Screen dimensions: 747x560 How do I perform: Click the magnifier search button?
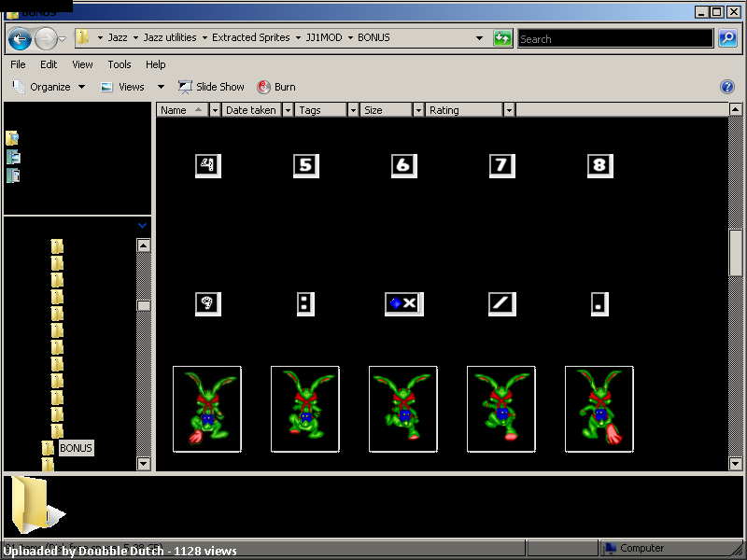(x=727, y=38)
